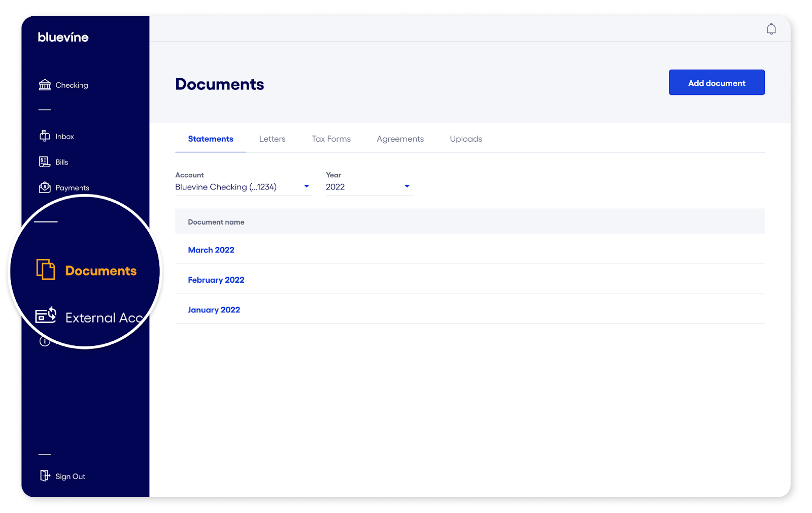Open Payments using the envelope icon
The width and height of the screenshot is (812, 513).
pyautogui.click(x=45, y=187)
